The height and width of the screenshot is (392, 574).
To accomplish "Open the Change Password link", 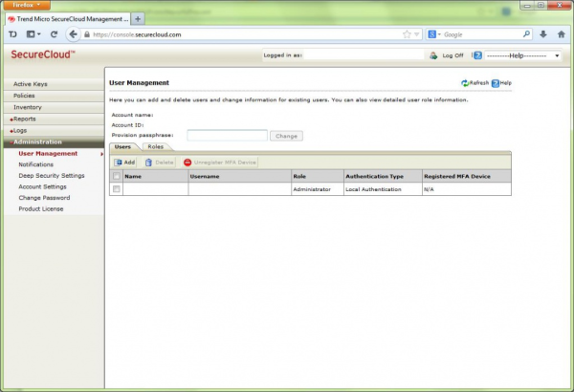I will [44, 197].
